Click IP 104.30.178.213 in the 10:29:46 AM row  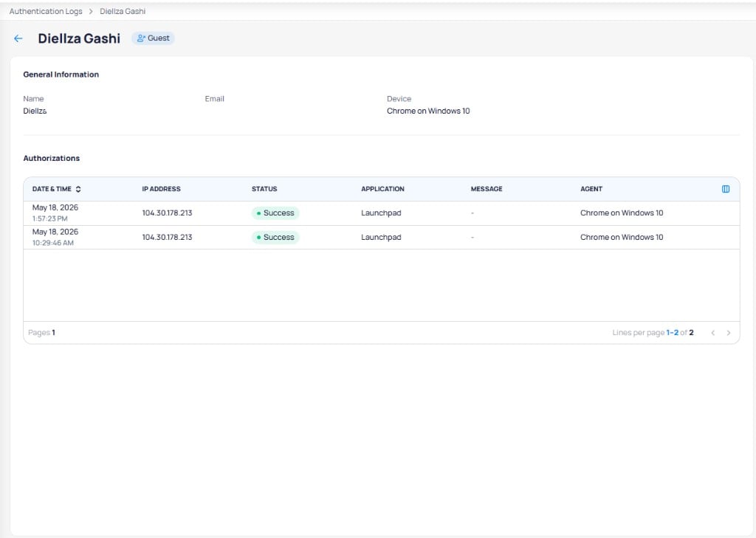[167, 237]
